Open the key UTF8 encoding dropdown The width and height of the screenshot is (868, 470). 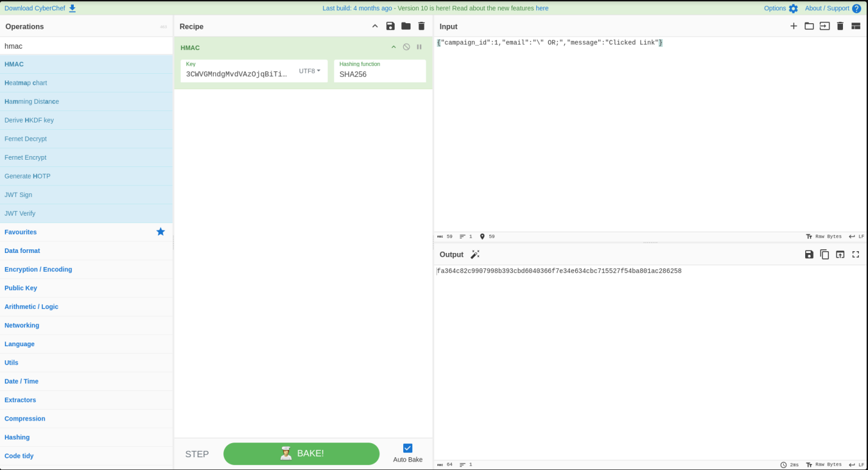[x=309, y=71]
